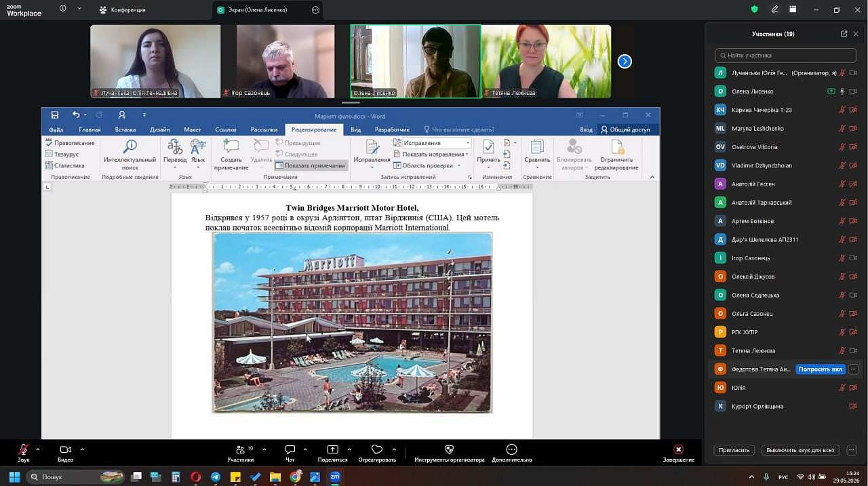The width and height of the screenshot is (868, 486).
Task: Toggle muted mic for Карина Чичеріна Т-23
Action: pyautogui.click(x=842, y=110)
